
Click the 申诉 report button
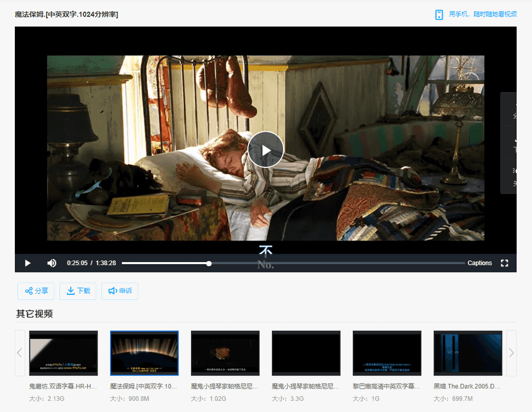pyautogui.click(x=120, y=291)
